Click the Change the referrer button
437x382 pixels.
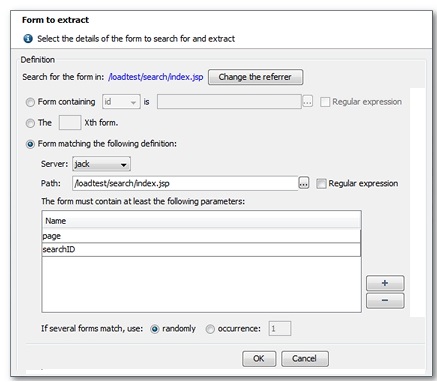(x=255, y=77)
